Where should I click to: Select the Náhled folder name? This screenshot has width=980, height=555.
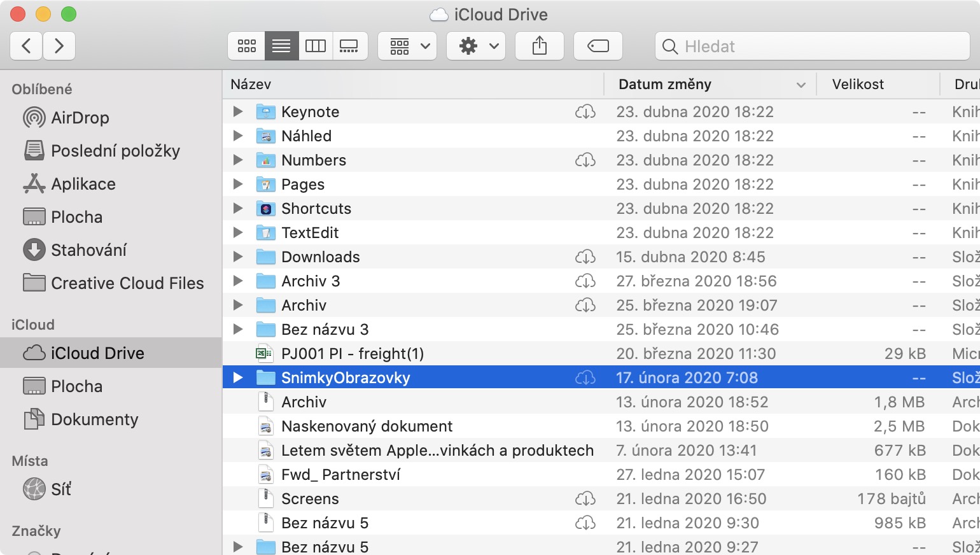[307, 136]
